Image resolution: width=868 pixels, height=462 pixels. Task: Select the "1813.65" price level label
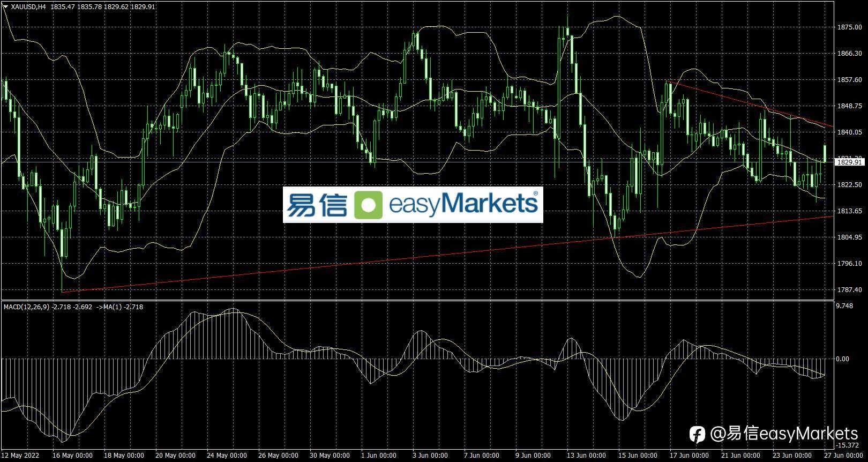point(849,211)
